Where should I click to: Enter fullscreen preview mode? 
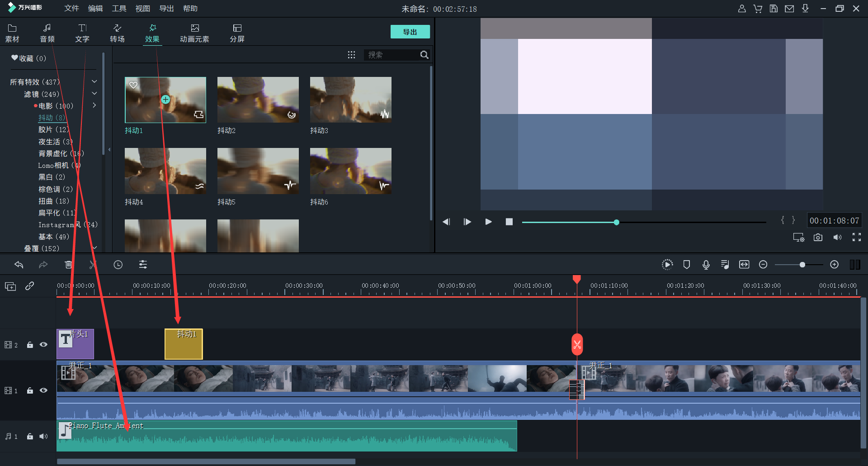tap(856, 238)
